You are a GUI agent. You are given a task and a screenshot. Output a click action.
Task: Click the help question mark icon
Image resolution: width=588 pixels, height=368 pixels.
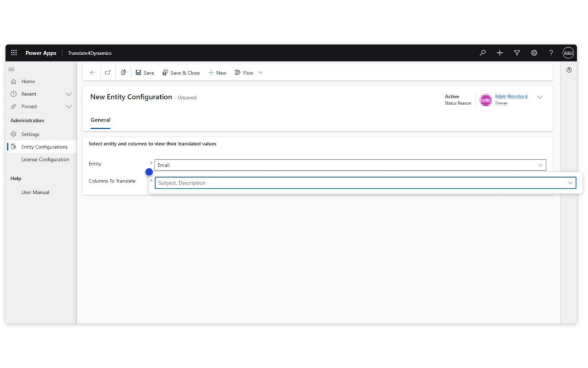551,53
